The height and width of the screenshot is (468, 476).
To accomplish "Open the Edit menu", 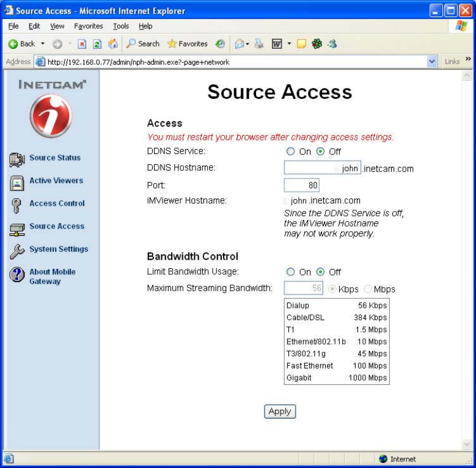I will (x=34, y=26).
